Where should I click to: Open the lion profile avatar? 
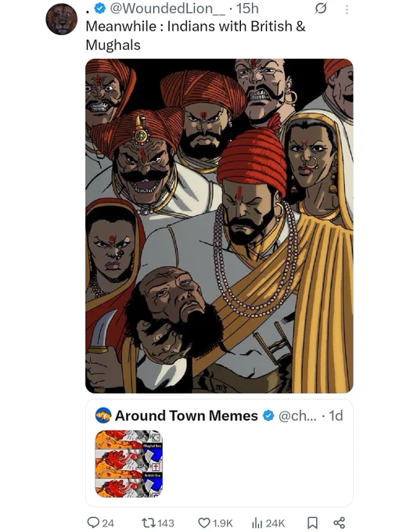pyautogui.click(x=61, y=19)
